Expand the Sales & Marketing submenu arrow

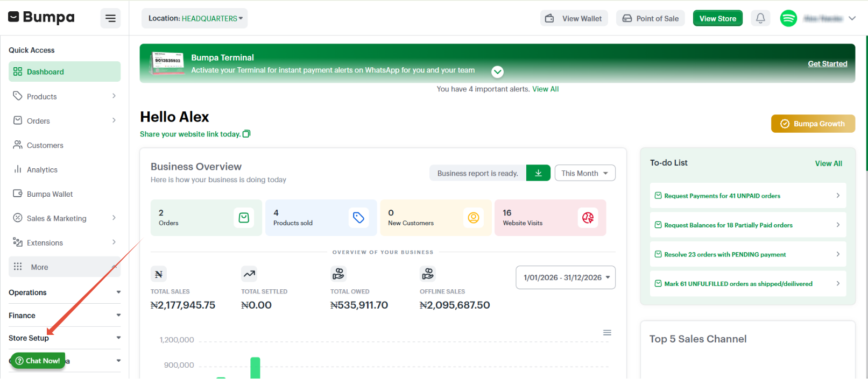pos(114,218)
